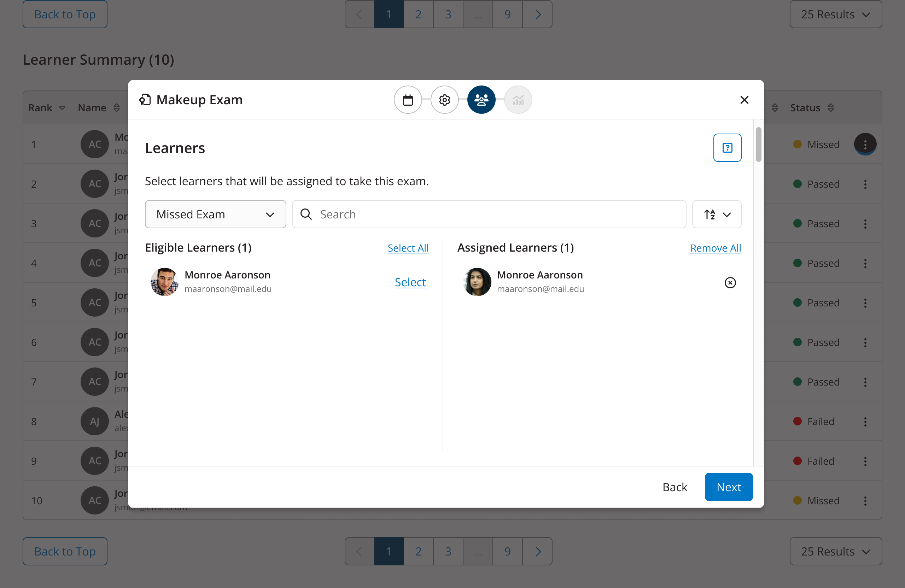Click the search magnifier icon
Screen dimensions: 905x588
[306, 214]
